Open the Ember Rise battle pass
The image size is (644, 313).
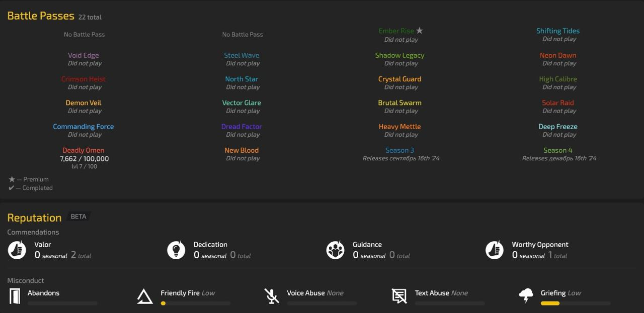coord(396,31)
